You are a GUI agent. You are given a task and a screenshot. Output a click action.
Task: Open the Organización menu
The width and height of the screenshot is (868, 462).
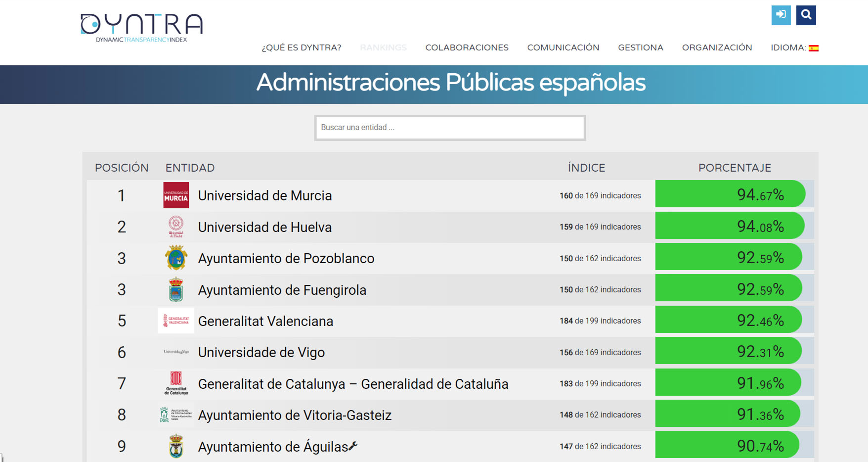pos(717,47)
